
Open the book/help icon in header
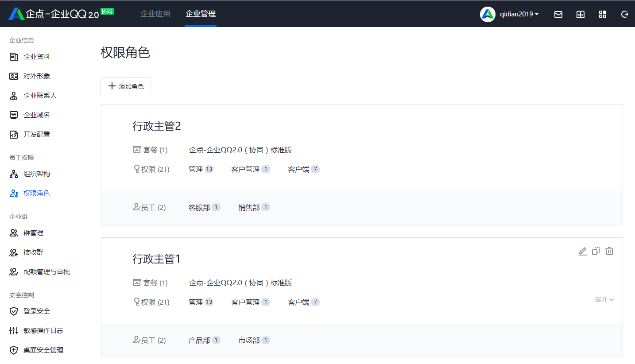581,14
